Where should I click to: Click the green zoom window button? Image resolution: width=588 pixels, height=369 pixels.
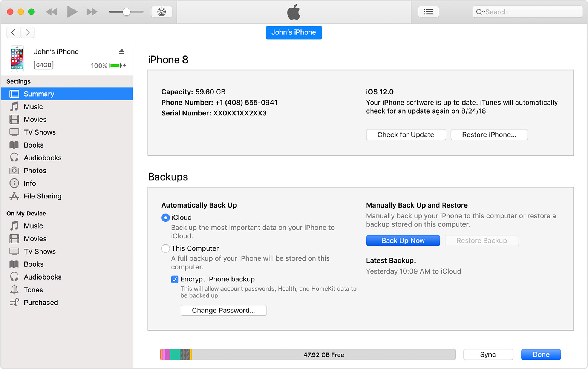(x=31, y=12)
